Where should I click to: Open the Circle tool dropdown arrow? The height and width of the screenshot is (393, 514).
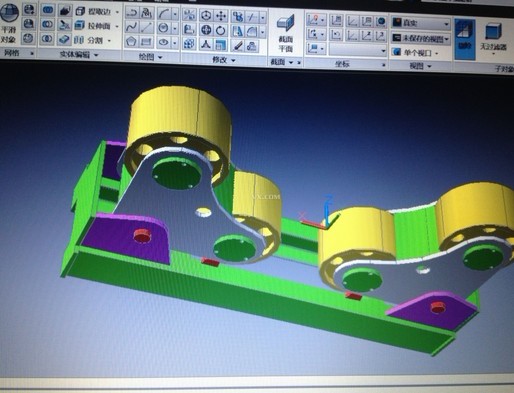click(x=175, y=28)
